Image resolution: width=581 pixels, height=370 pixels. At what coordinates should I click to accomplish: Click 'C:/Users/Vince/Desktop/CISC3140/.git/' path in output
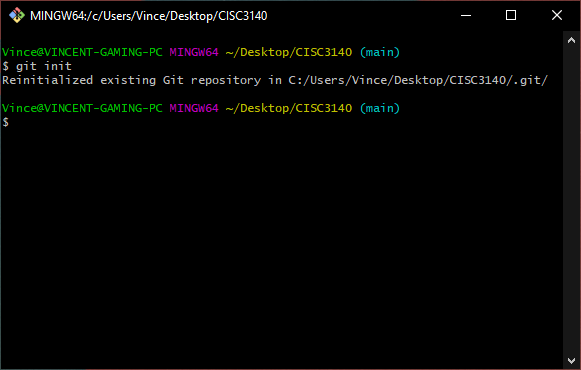[x=418, y=80]
